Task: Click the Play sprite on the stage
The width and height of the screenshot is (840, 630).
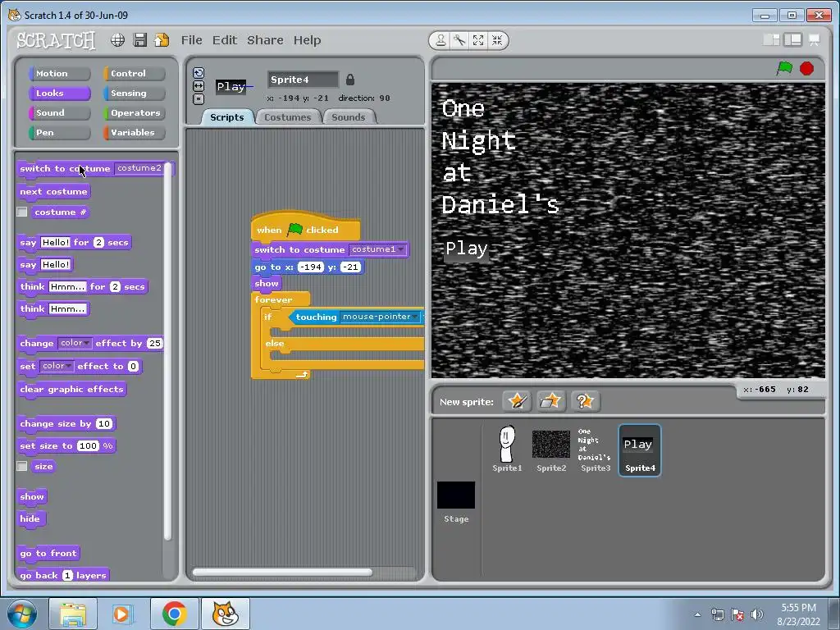Action: 467,249
